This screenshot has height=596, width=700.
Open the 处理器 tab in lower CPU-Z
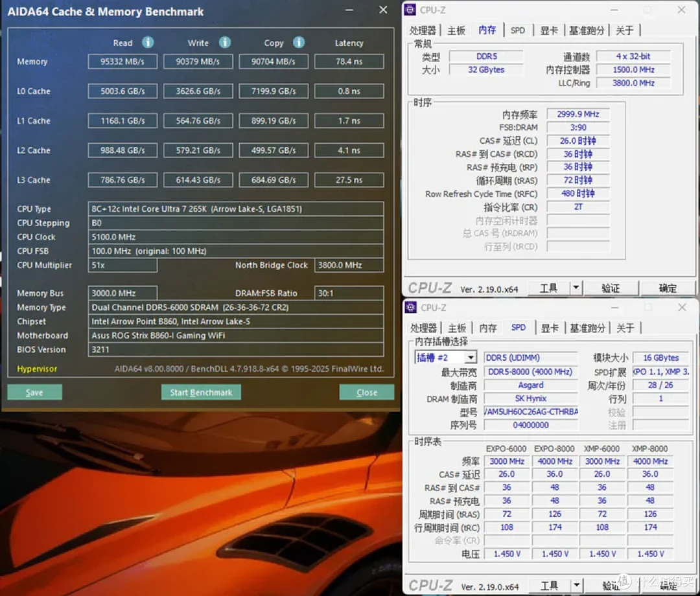coord(423,328)
